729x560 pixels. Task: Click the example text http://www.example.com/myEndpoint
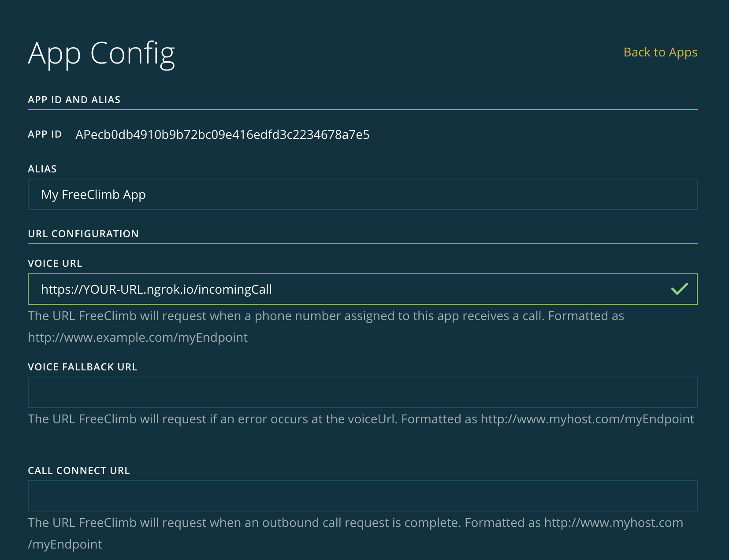[x=138, y=337]
